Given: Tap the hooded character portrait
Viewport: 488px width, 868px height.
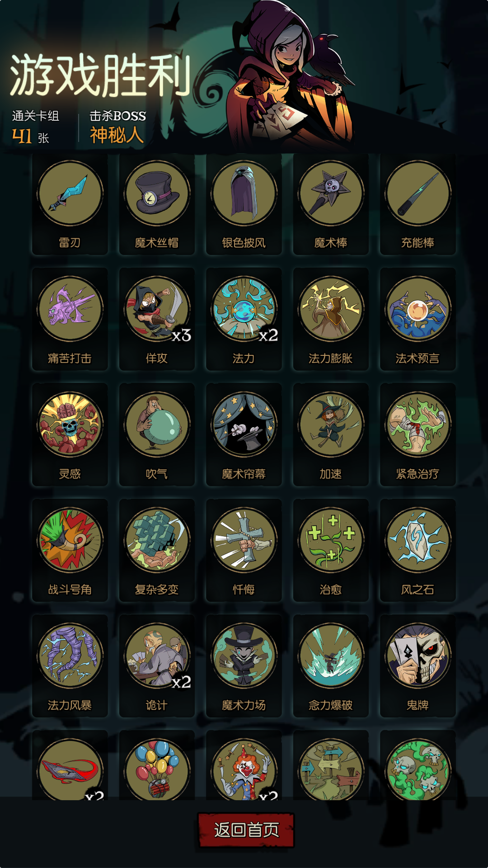Looking at the screenshot, I should pos(289,75).
